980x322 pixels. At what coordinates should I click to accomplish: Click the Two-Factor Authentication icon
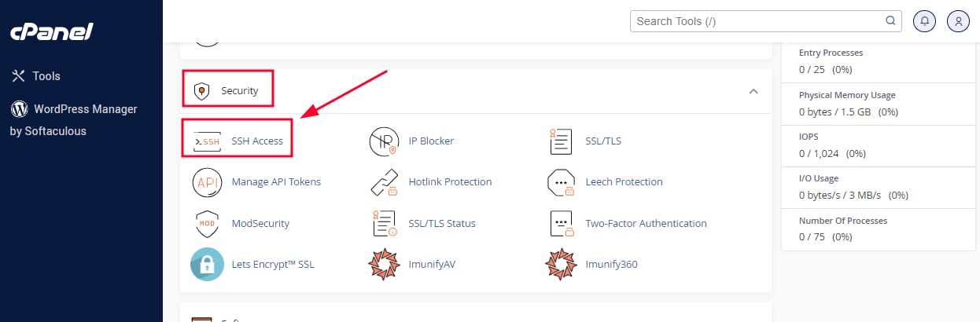click(x=561, y=224)
